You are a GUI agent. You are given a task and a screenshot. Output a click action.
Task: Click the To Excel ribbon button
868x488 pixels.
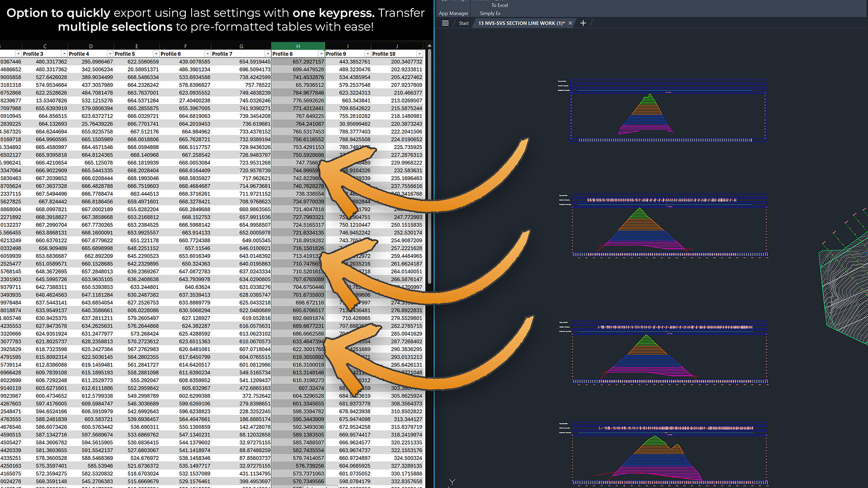(500, 5)
